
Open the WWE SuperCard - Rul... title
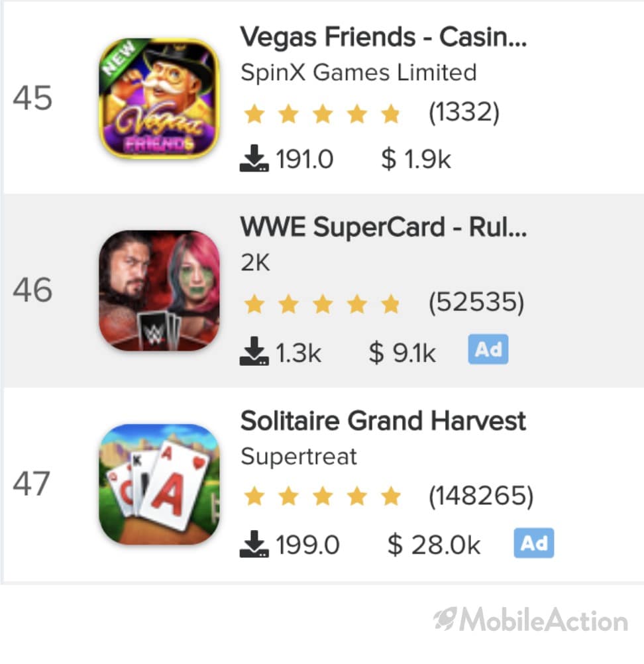click(383, 227)
